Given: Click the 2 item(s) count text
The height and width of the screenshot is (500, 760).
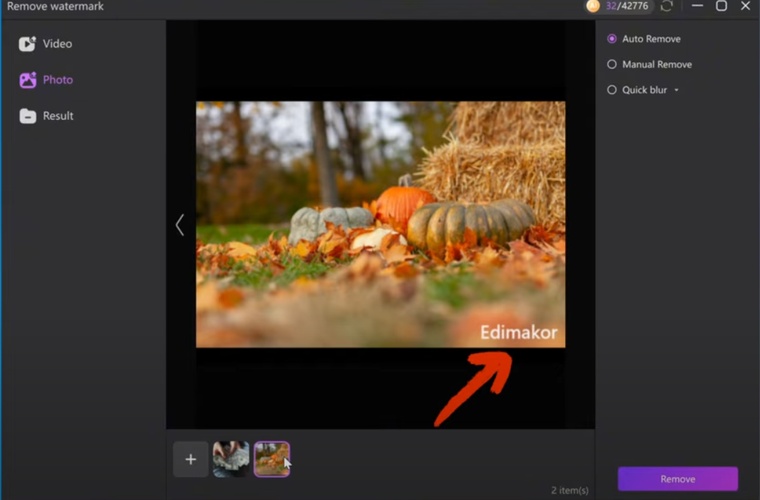Looking at the screenshot, I should (x=570, y=490).
